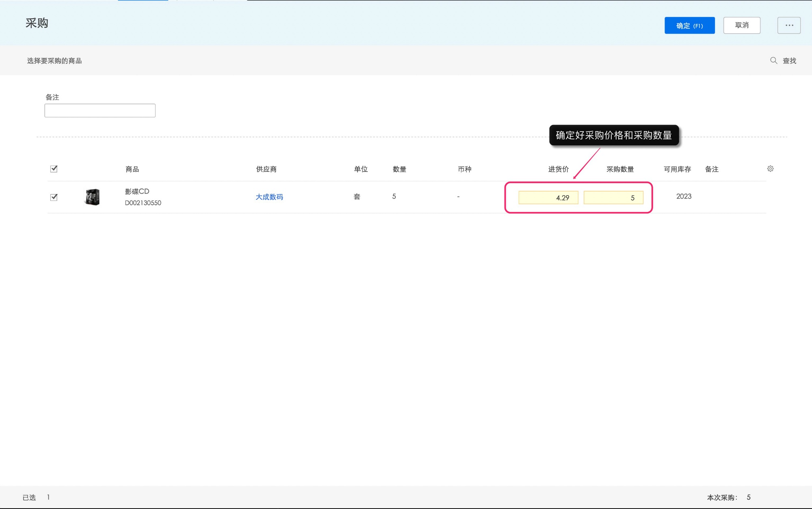The width and height of the screenshot is (812, 509).
Task: Edit the 进货价 field showing 4.29
Action: tap(548, 198)
